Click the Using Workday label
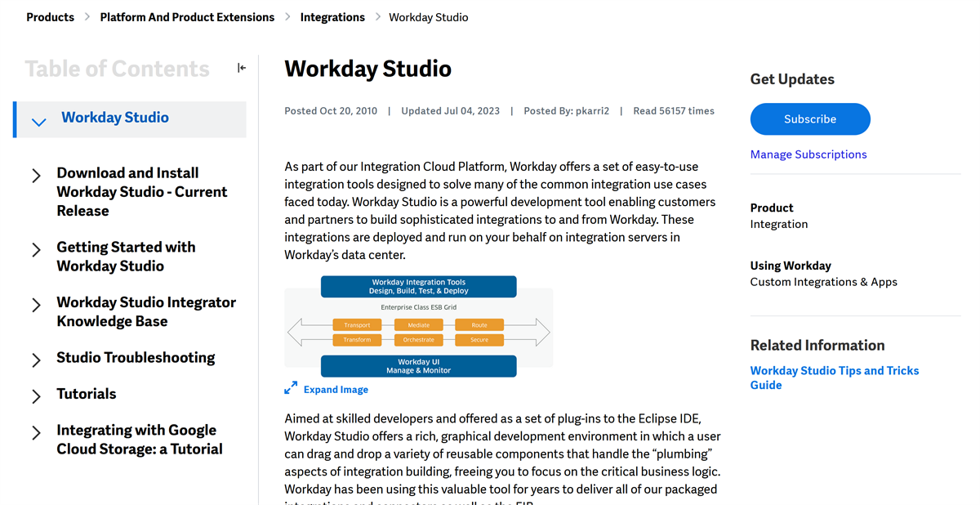The image size is (980, 505). (791, 266)
